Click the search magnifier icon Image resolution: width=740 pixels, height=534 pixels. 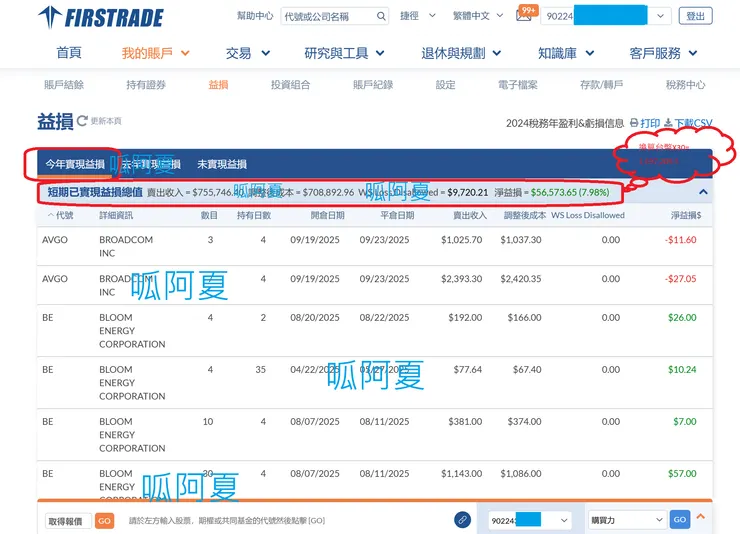click(381, 16)
